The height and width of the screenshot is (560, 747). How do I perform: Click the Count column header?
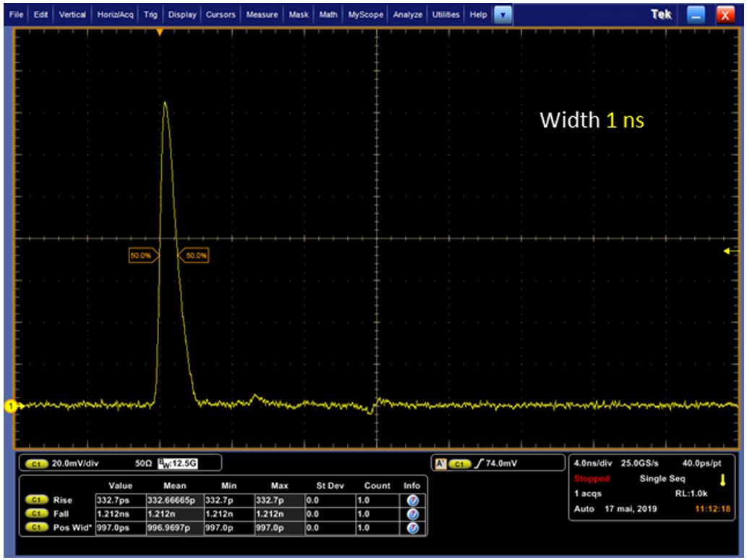click(x=377, y=486)
